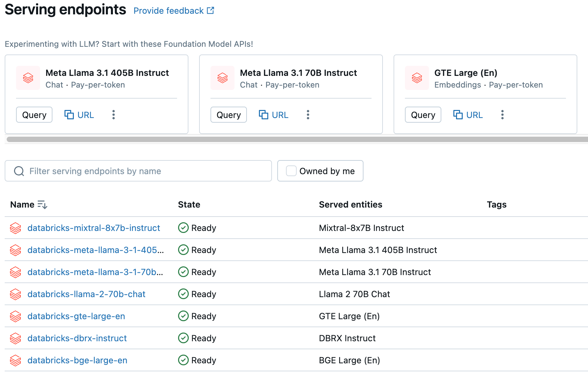Click Ready check icon in gte-large-en row
Viewport: 588px width, 373px height.
tap(183, 316)
